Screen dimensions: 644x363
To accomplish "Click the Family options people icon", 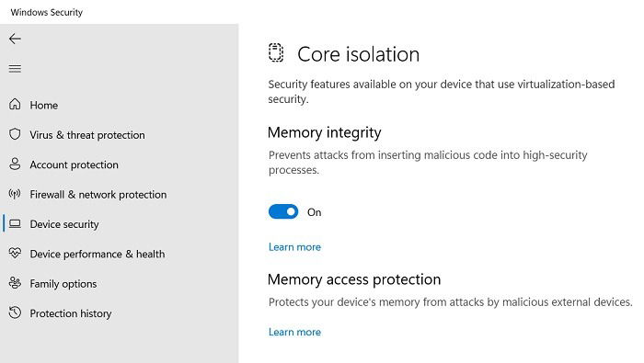I will (15, 283).
